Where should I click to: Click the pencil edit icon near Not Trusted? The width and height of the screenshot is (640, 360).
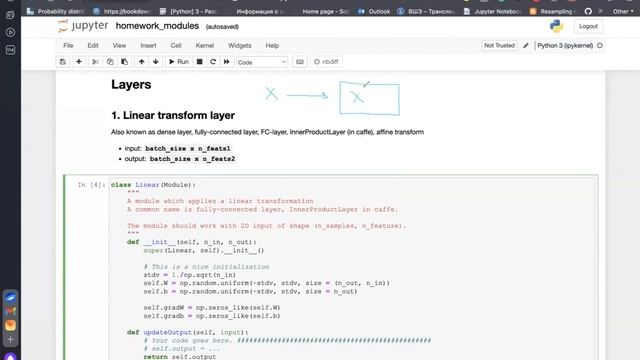(526, 45)
